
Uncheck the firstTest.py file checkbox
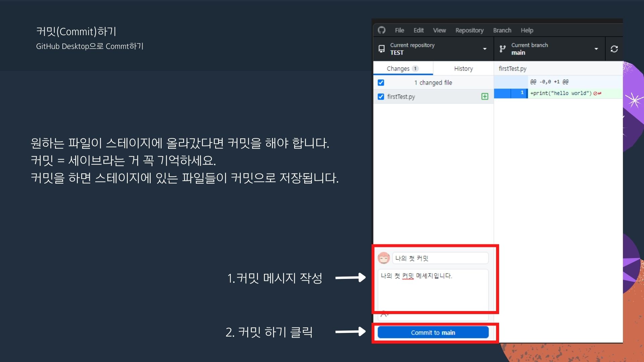(381, 97)
